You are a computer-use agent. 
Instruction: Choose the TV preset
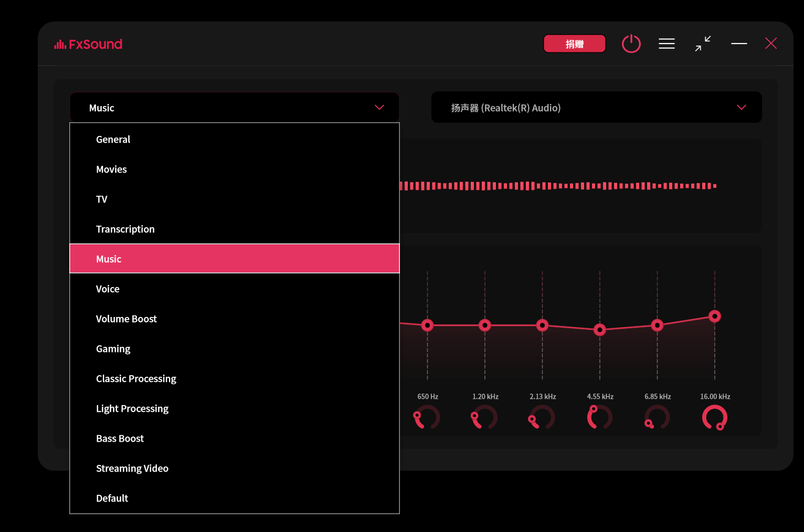(x=235, y=199)
